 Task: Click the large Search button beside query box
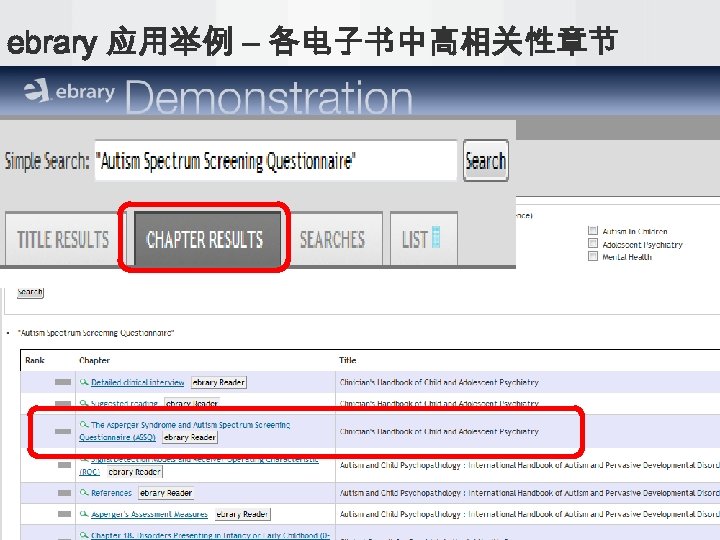click(x=485, y=161)
